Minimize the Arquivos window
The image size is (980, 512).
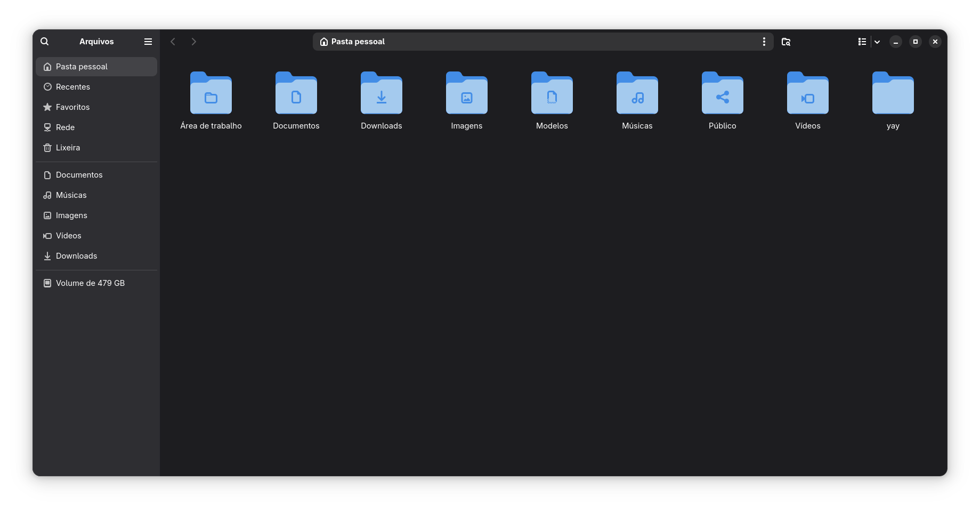(x=896, y=42)
